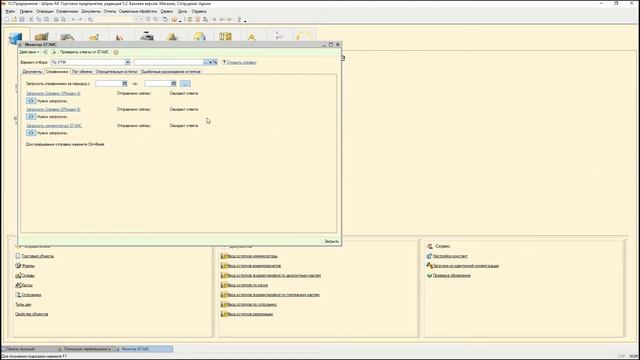This screenshot has width=640, height=360.
Task: Open the Склады link
Action: [28, 276]
